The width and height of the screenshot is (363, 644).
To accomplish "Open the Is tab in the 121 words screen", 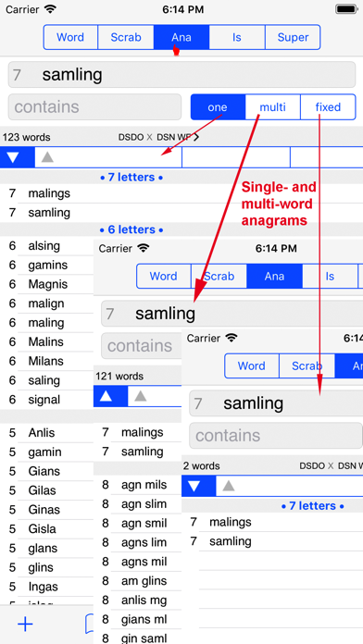I will tap(330, 276).
